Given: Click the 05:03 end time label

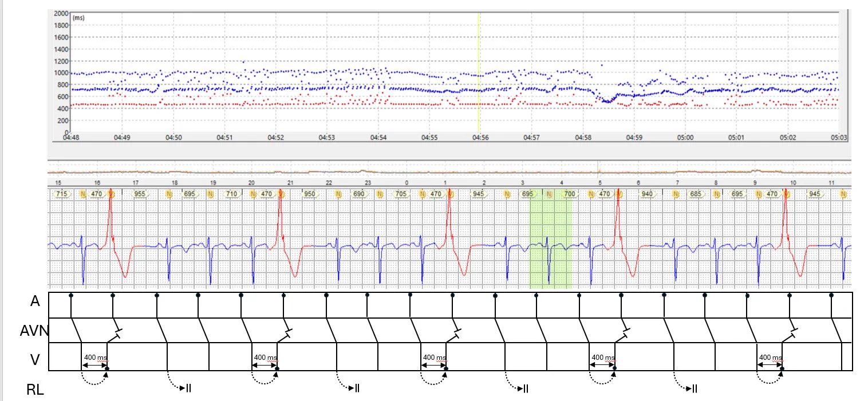Looking at the screenshot, I should click(x=838, y=138).
